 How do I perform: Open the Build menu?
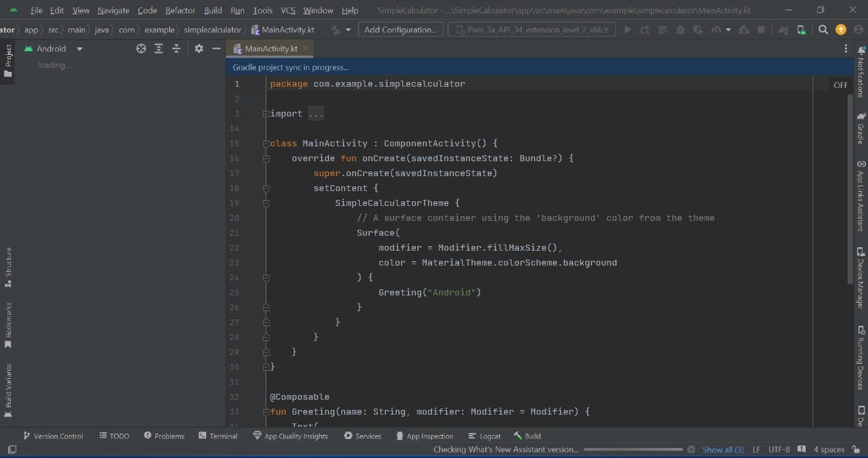tap(213, 10)
